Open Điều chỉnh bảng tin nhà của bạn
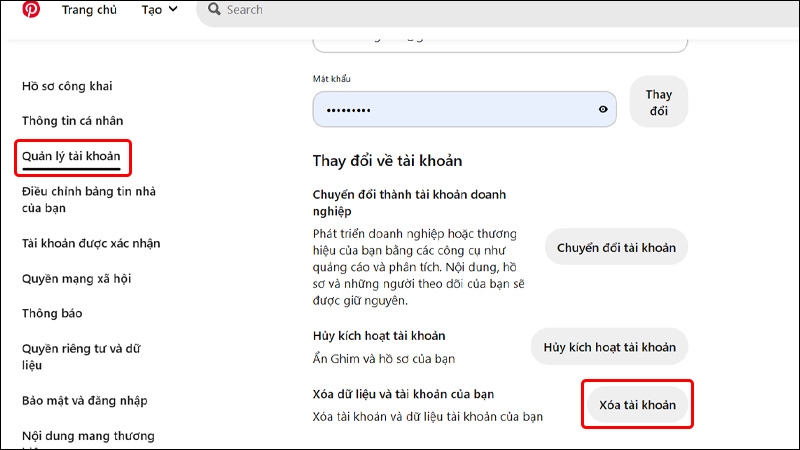800x450 pixels. coord(89,199)
